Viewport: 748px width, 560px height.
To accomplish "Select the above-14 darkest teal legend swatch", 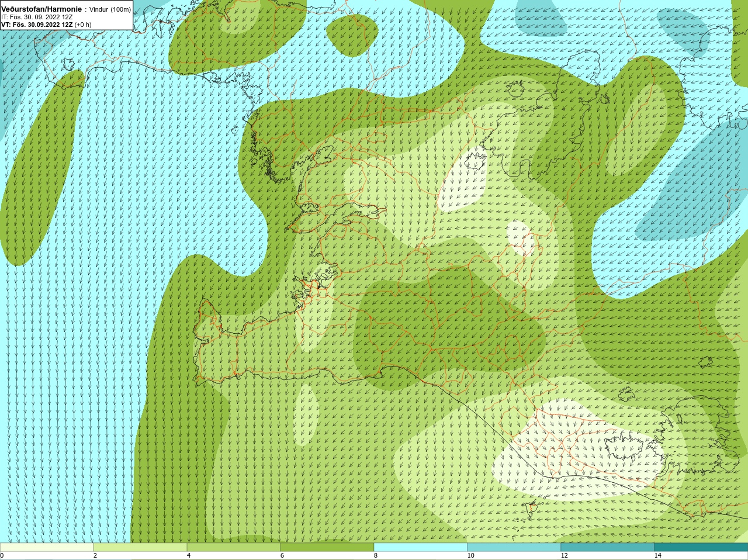I will coord(701,547).
